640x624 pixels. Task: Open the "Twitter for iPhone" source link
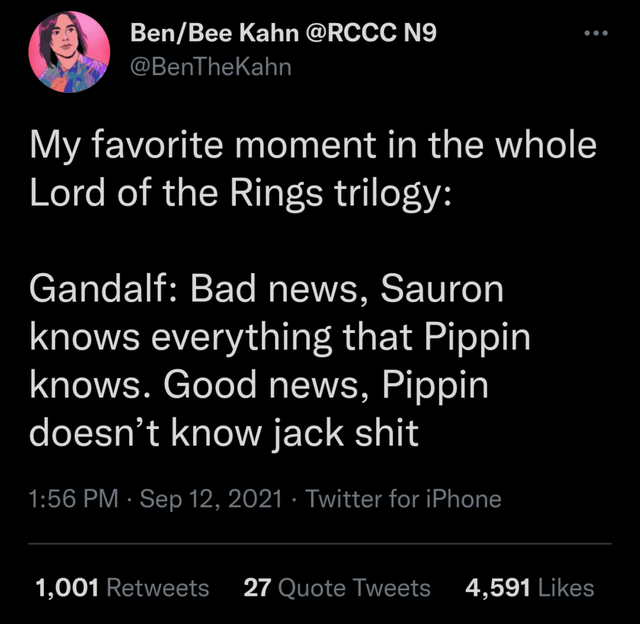[x=403, y=497]
